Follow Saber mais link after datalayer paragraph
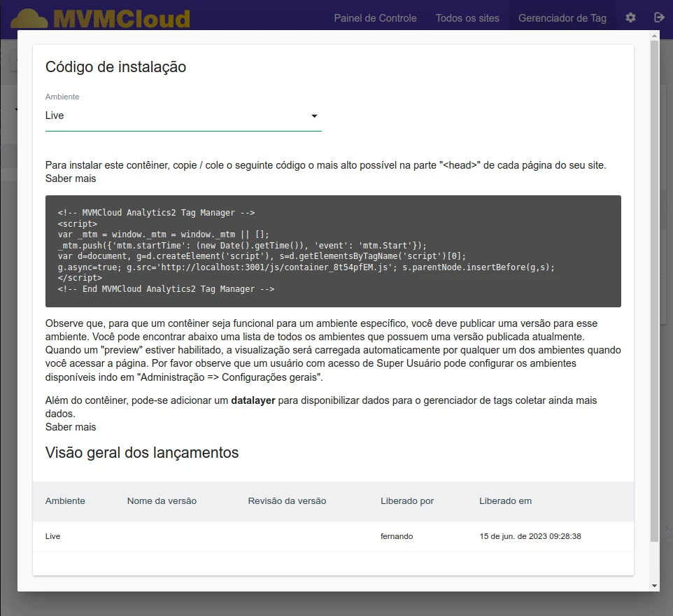 (71, 427)
